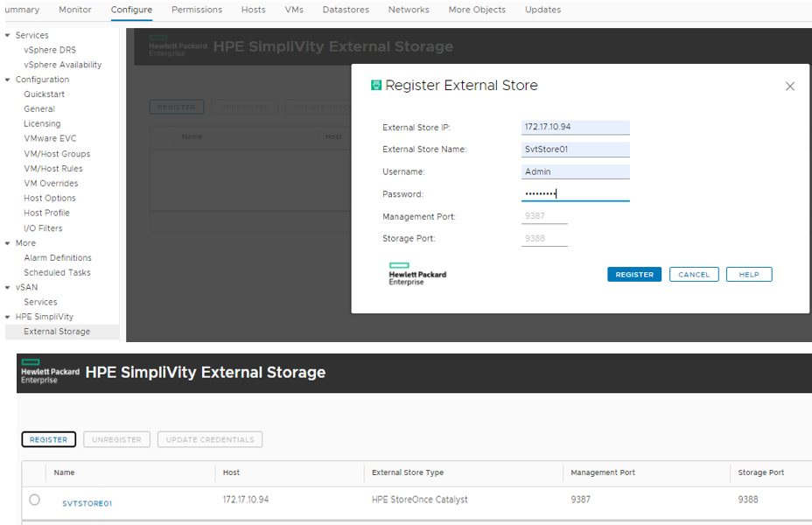Open the SVTSTORE01 store link
Screen dimensions: 812x525
pos(87,503)
